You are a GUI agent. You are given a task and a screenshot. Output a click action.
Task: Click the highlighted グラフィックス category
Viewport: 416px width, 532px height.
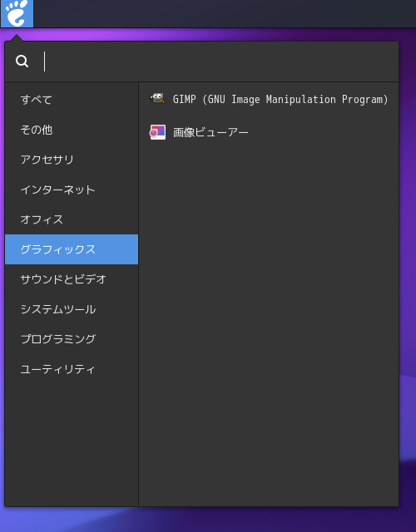(72, 249)
